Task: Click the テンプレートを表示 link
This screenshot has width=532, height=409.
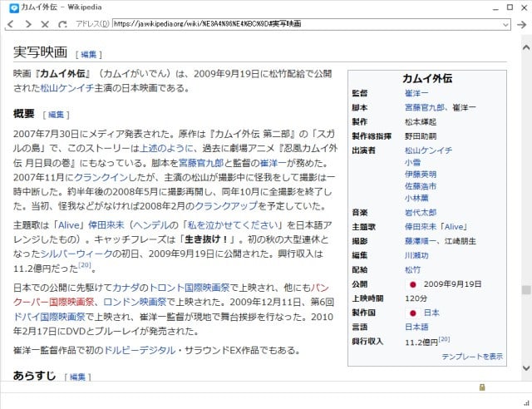Action: coord(472,357)
